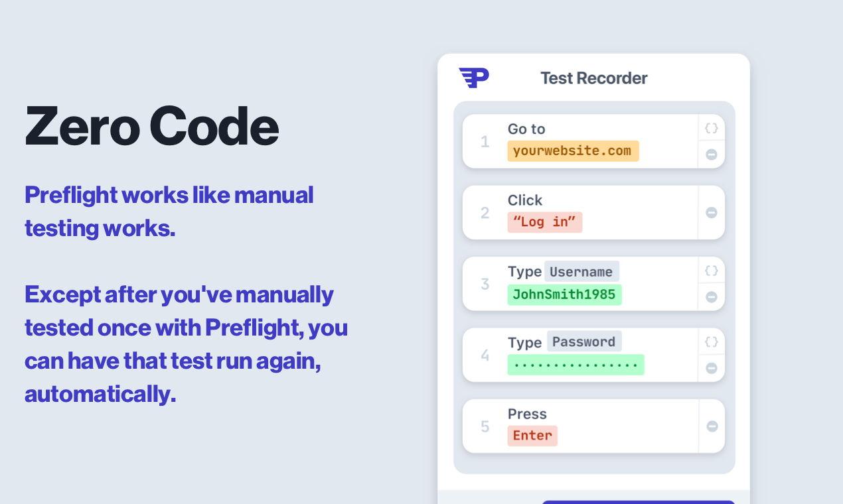Click the Password field label tag
Screen dimensions: 843x504
(584, 342)
